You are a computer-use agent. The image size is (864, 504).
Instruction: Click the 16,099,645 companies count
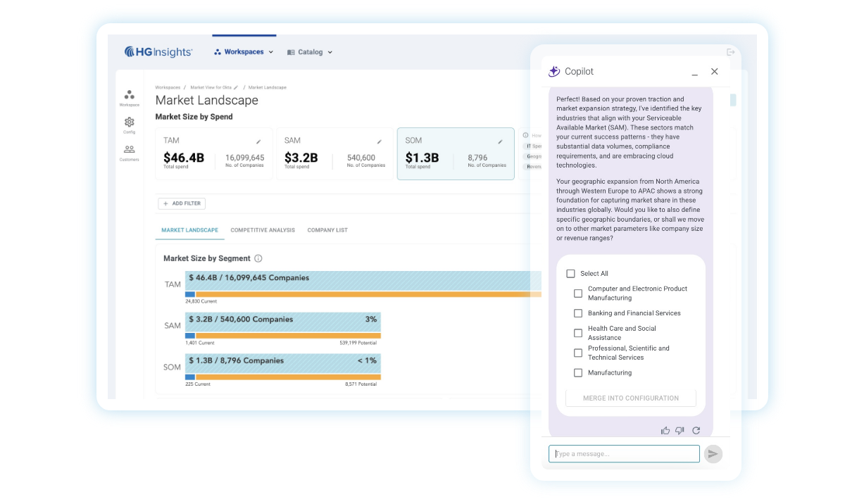coord(245,158)
